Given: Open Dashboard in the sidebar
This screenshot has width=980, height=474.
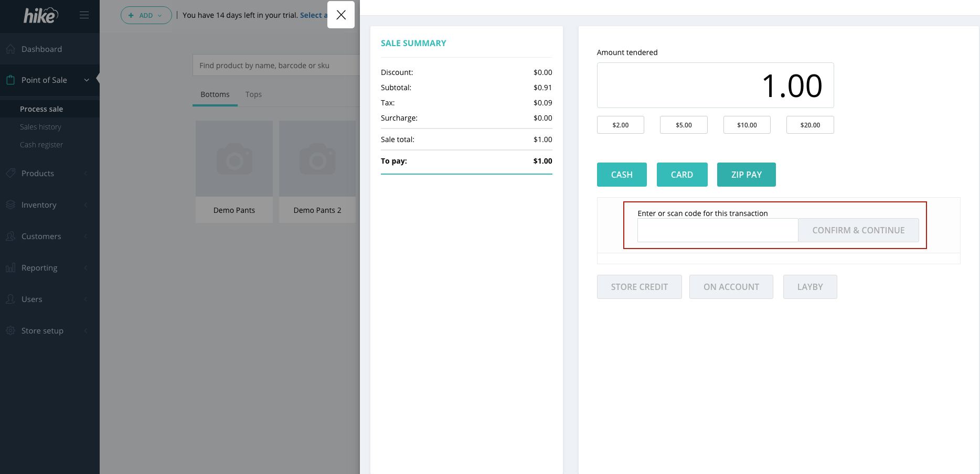Looking at the screenshot, I should (x=50, y=49).
